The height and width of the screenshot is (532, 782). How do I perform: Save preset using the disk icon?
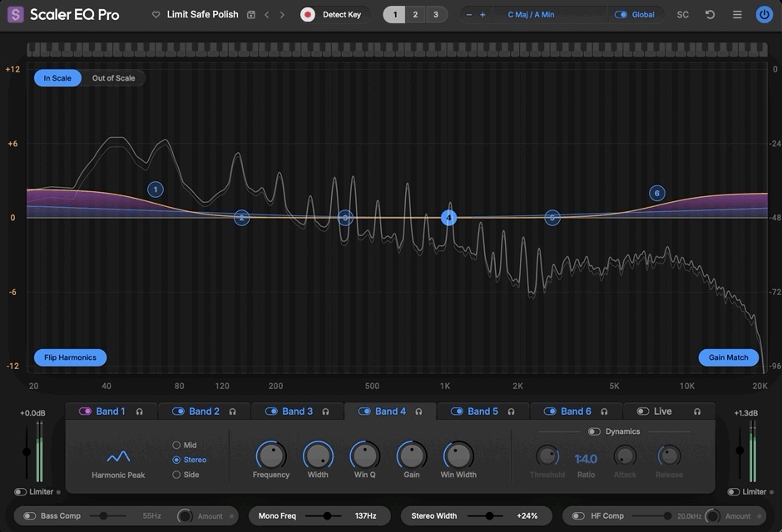click(x=251, y=15)
